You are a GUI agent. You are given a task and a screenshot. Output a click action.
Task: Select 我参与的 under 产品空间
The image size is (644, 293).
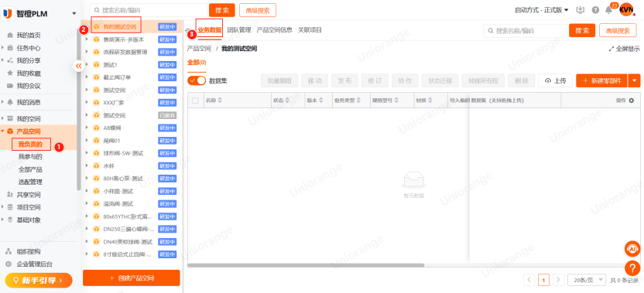(30, 157)
